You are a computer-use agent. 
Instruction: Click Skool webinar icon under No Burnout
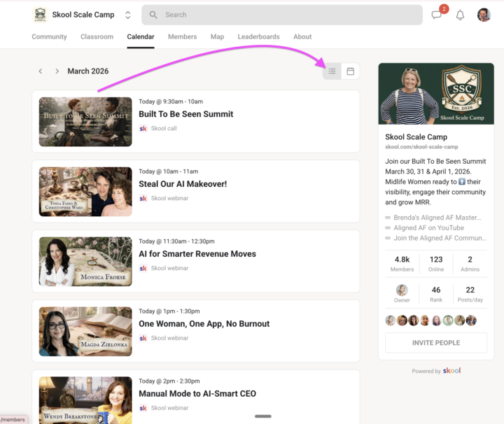click(x=143, y=338)
